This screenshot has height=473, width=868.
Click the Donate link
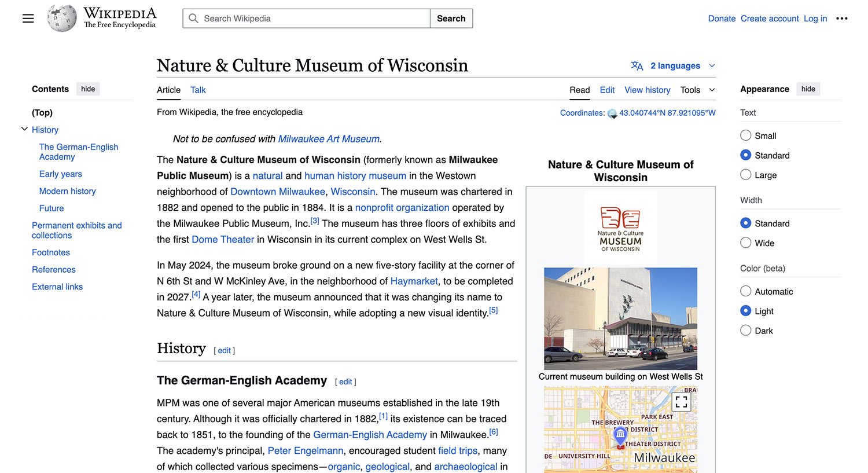pos(722,19)
